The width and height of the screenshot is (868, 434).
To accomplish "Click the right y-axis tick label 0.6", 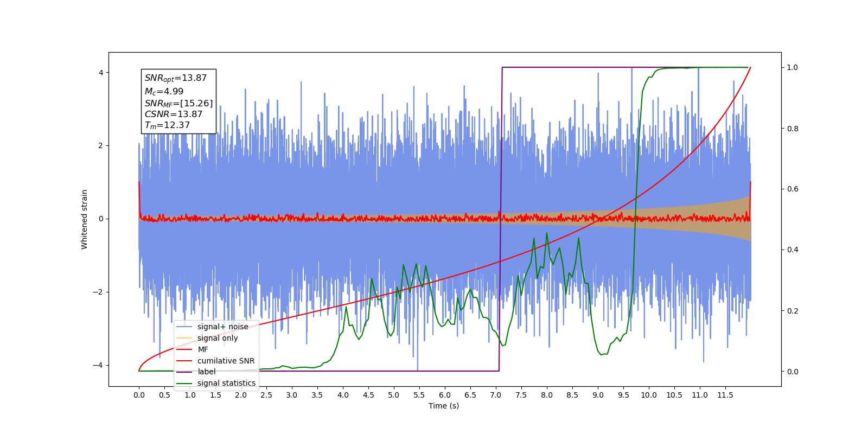I will [793, 189].
